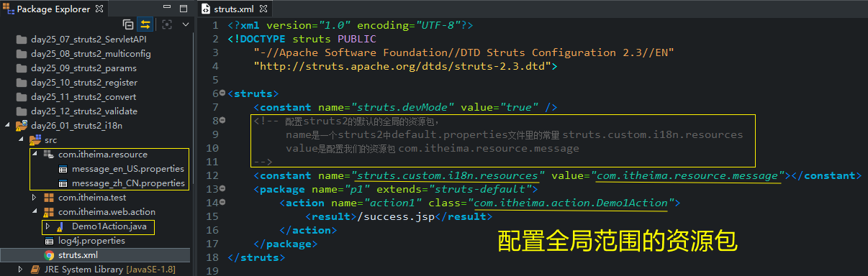Select day25_10_struts2_register project
Image resolution: width=868 pixels, height=276 pixels.
point(84,83)
